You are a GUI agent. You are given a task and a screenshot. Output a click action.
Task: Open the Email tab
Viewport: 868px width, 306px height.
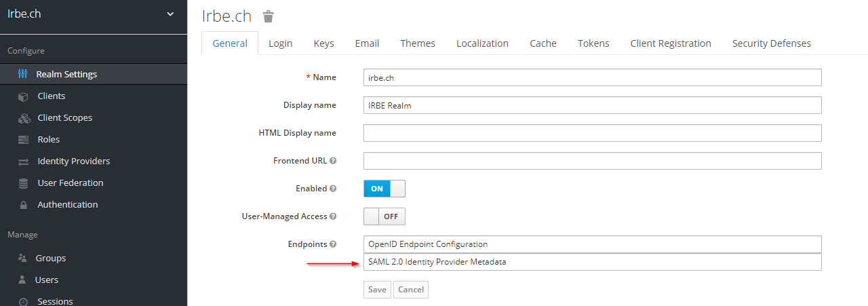click(367, 43)
